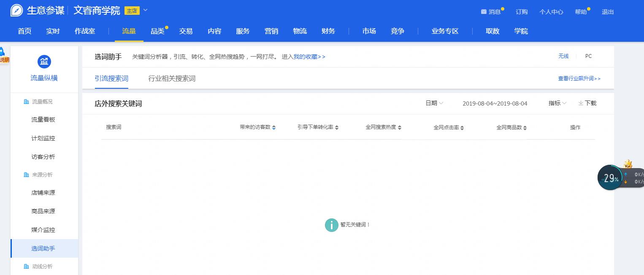
Task: Toggle sort on 全网搜索热度 column
Action: click(x=399, y=127)
